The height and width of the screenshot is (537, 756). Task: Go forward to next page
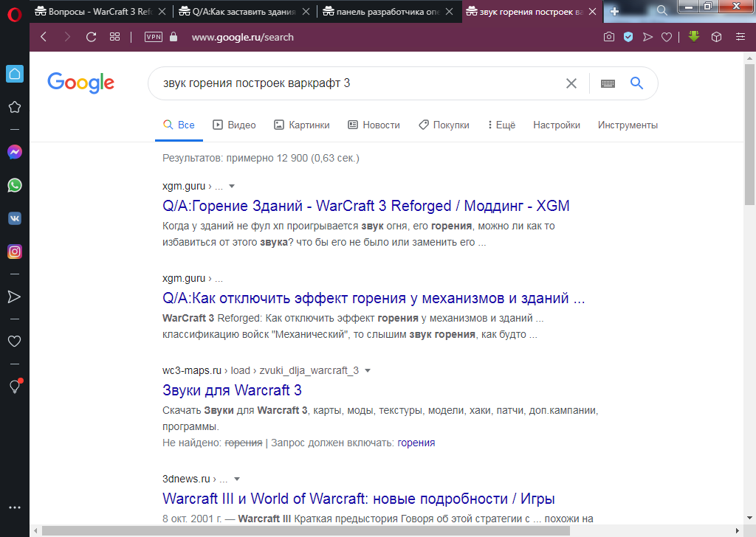point(67,37)
